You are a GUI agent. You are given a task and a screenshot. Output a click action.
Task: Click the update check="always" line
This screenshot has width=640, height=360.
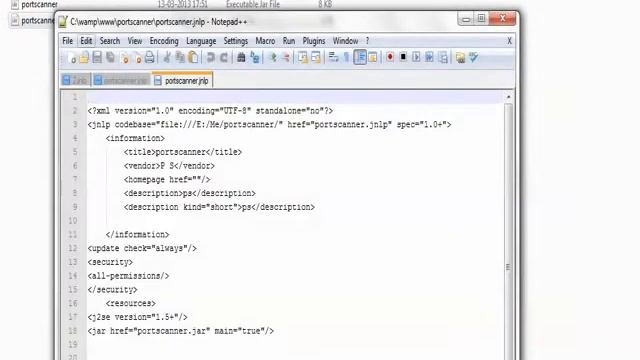(x=142, y=248)
